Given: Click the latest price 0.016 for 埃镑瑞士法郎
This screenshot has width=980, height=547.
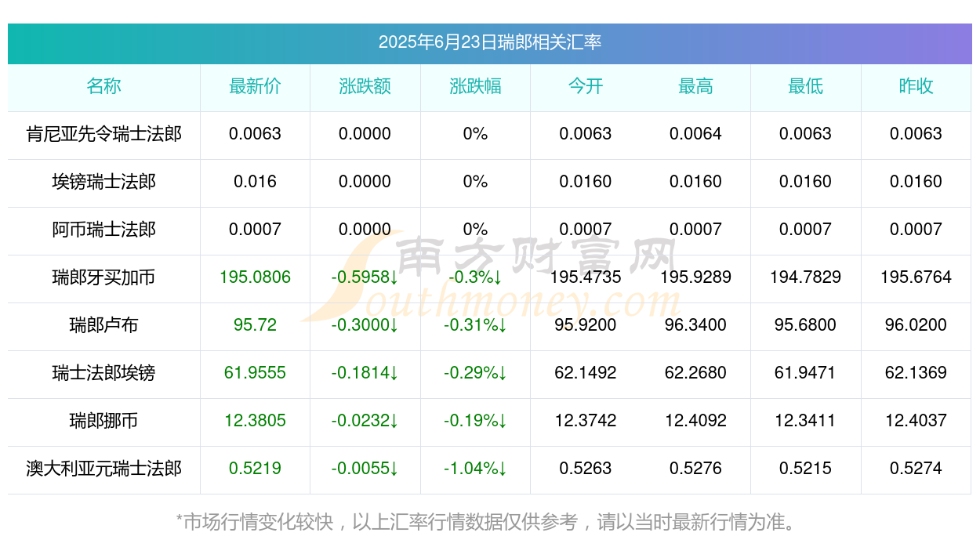Looking at the screenshot, I should pos(255,182).
